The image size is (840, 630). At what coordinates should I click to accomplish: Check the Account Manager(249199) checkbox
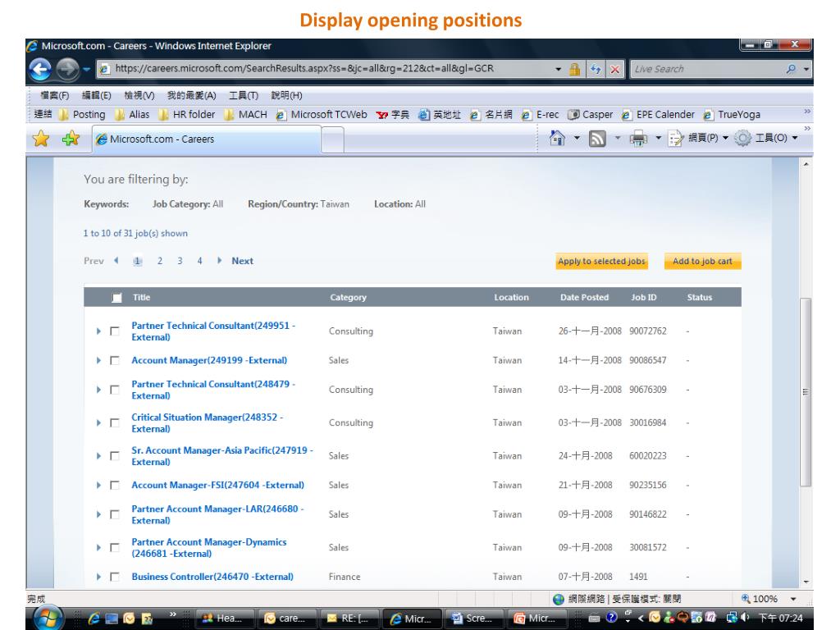[115, 361]
